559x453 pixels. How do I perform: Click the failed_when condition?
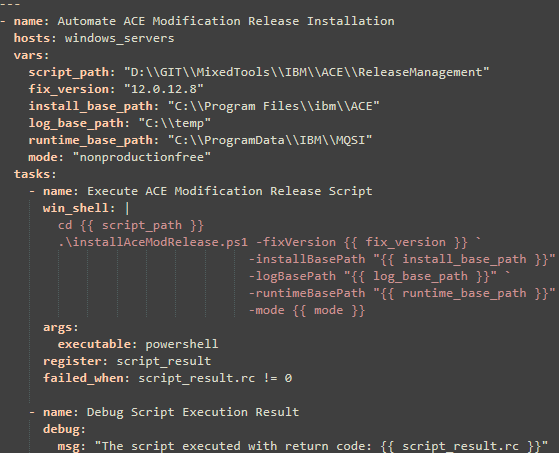click(215, 378)
